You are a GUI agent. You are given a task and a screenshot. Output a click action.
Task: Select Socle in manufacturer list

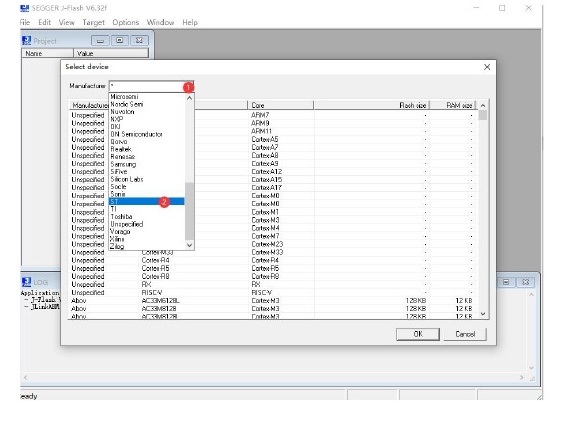[147, 187]
